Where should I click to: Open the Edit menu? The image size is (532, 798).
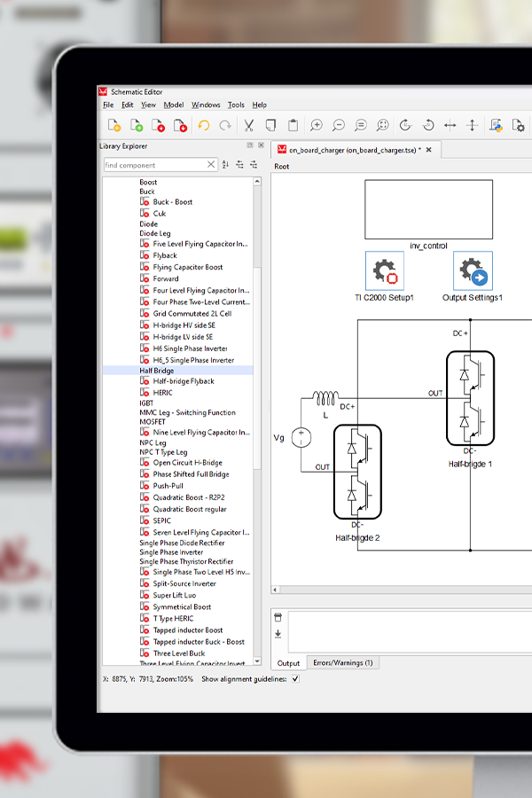(128, 105)
